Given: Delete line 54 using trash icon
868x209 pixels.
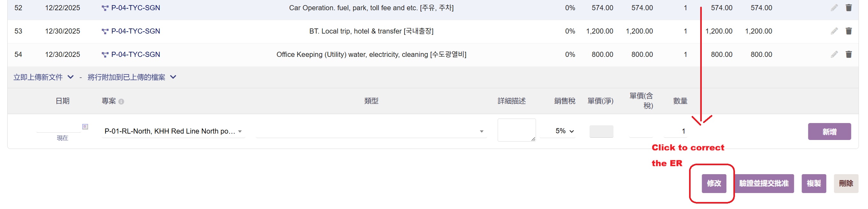Looking at the screenshot, I should click(849, 54).
